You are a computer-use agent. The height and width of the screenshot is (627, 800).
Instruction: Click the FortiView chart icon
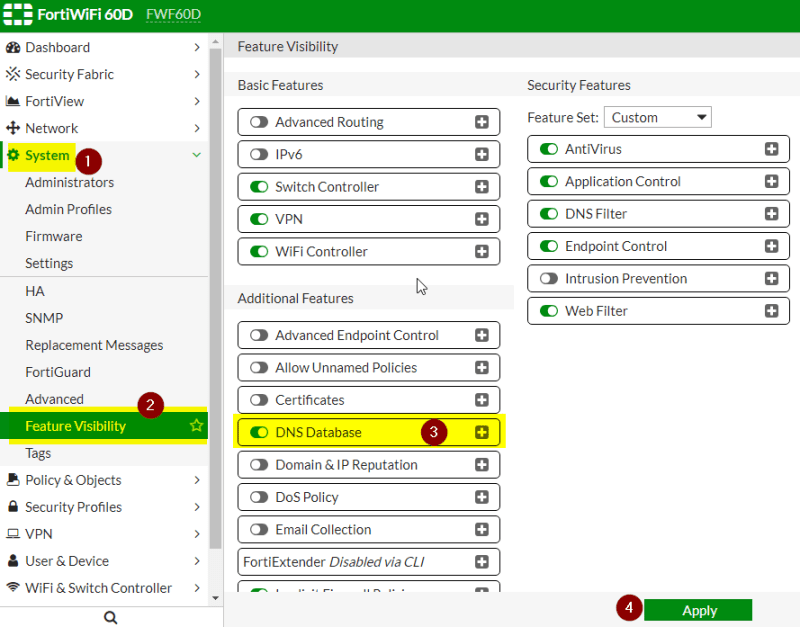[x=13, y=101]
